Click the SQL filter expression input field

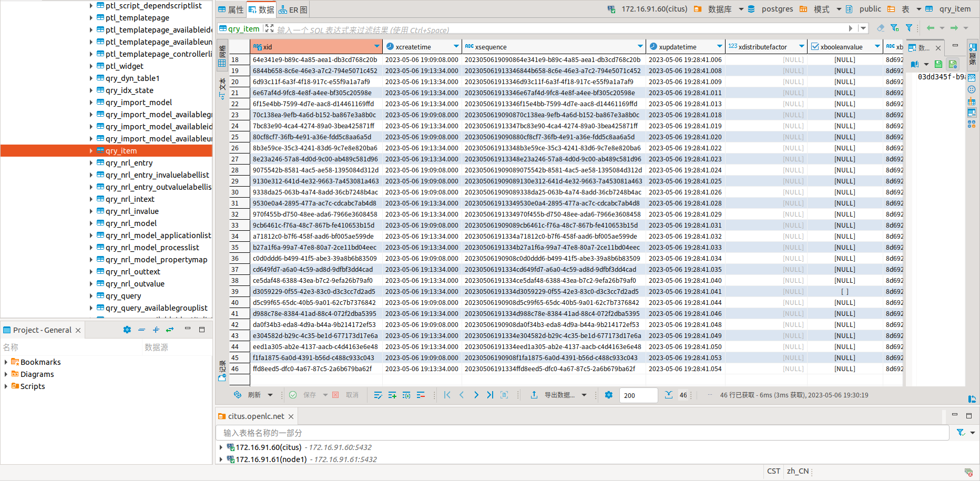point(557,29)
